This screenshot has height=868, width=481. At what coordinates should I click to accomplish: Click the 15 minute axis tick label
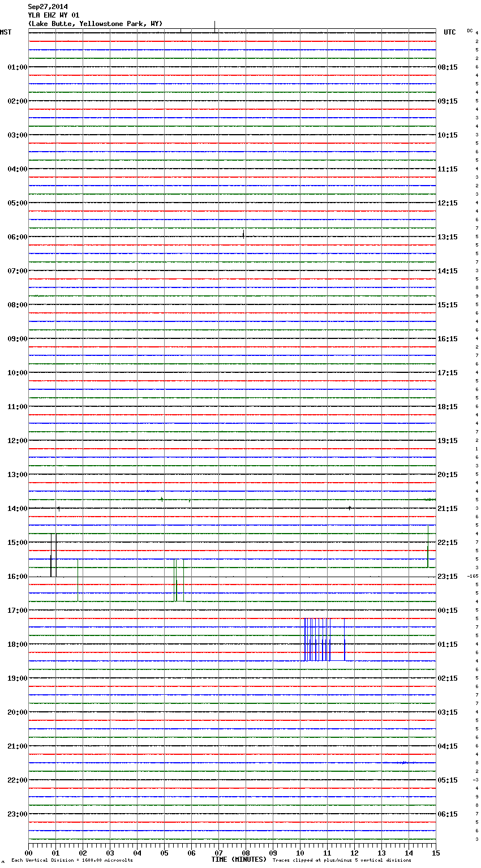coord(436,853)
